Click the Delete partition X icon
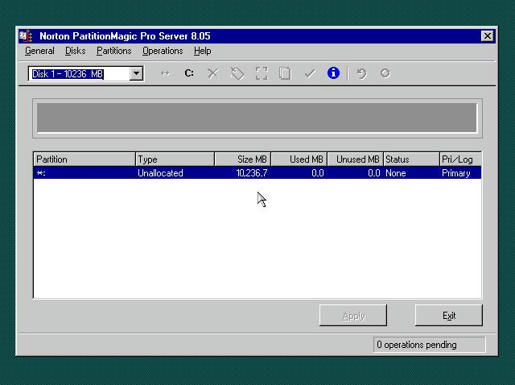This screenshot has width=515, height=385. (x=213, y=73)
